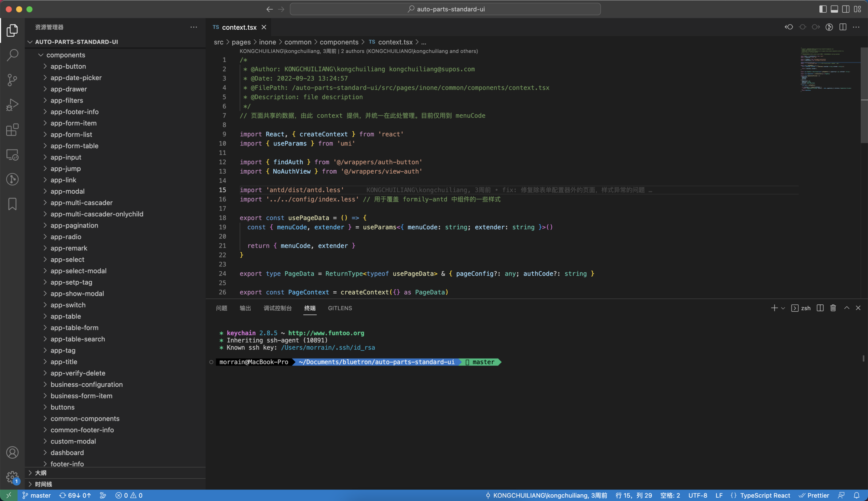Expand the app-button folder

(x=68, y=66)
